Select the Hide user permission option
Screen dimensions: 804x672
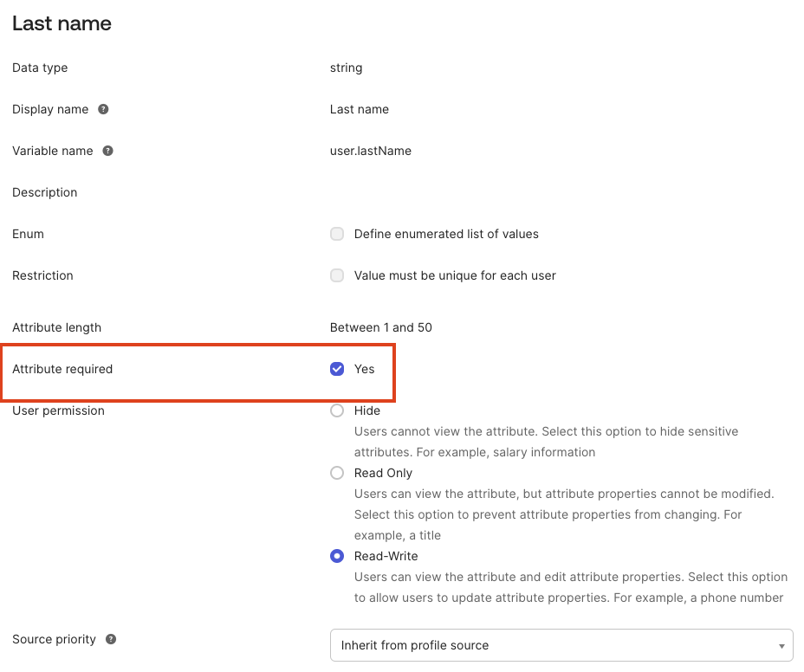coord(337,410)
